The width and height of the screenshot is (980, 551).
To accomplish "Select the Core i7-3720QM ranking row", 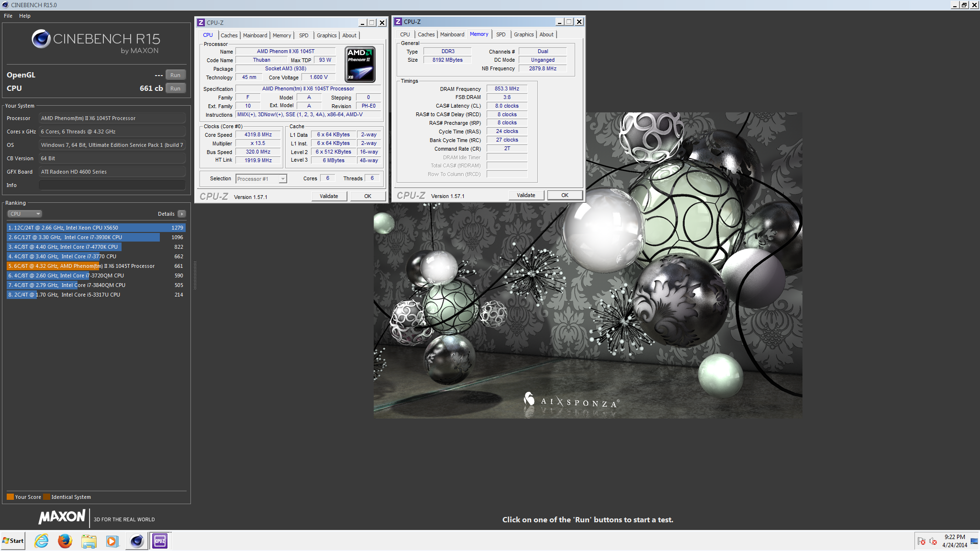I will pyautogui.click(x=96, y=275).
